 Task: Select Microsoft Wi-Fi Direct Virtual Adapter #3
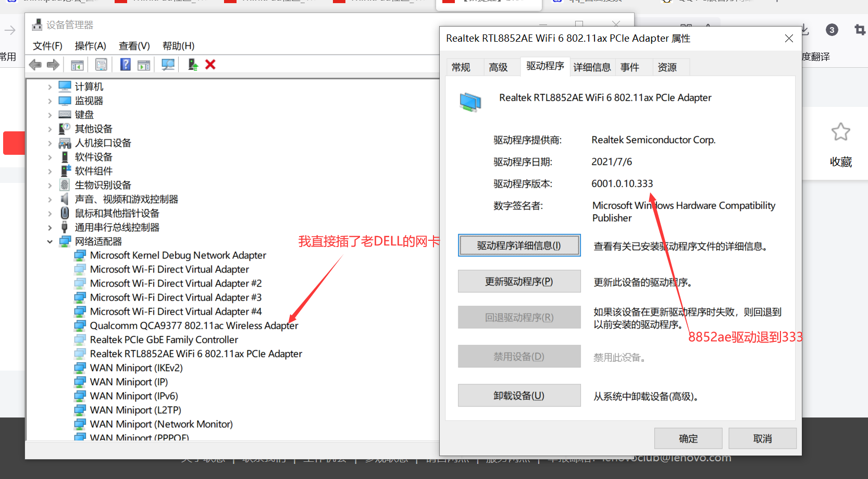[x=176, y=298]
